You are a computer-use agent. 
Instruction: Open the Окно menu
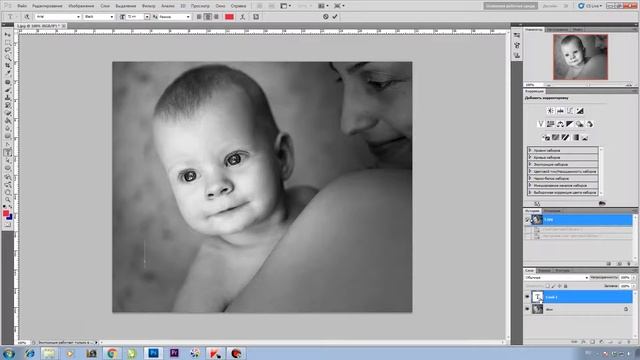220,6
